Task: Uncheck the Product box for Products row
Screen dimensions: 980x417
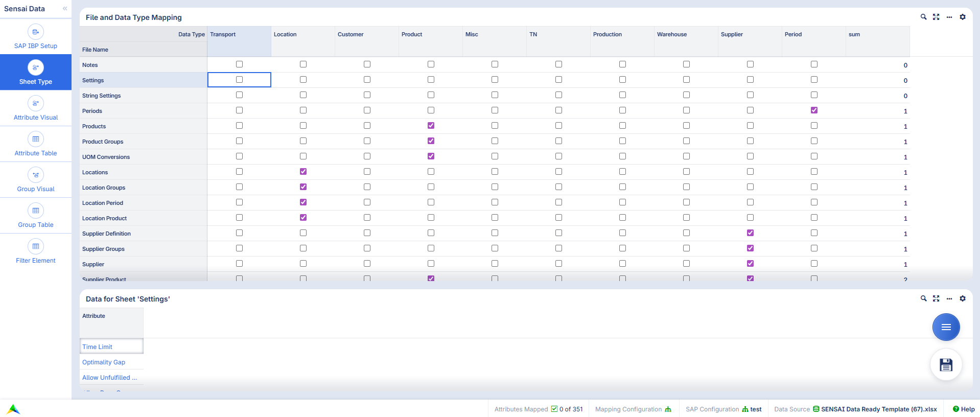Action: click(431, 126)
